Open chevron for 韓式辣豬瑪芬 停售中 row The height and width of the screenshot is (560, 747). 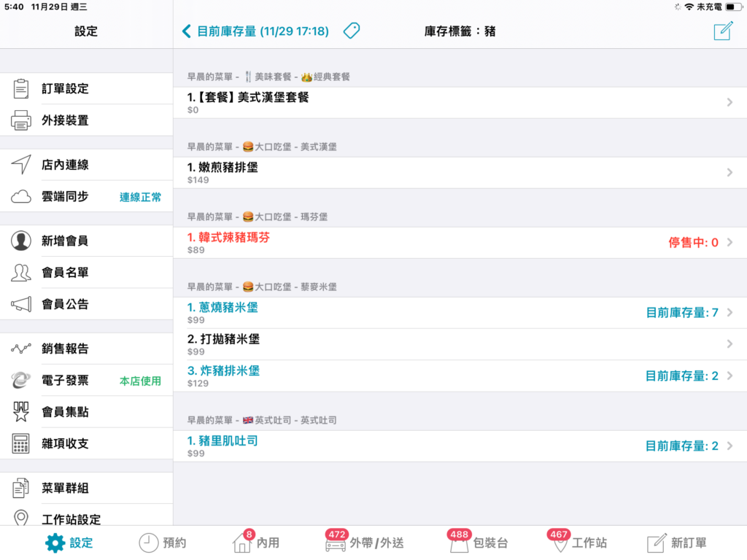[x=729, y=242]
